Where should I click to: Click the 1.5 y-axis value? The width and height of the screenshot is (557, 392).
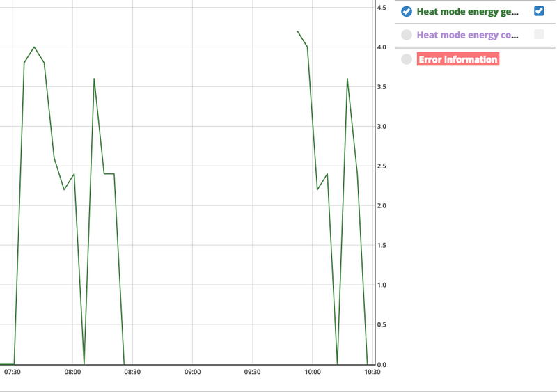pyautogui.click(x=382, y=245)
